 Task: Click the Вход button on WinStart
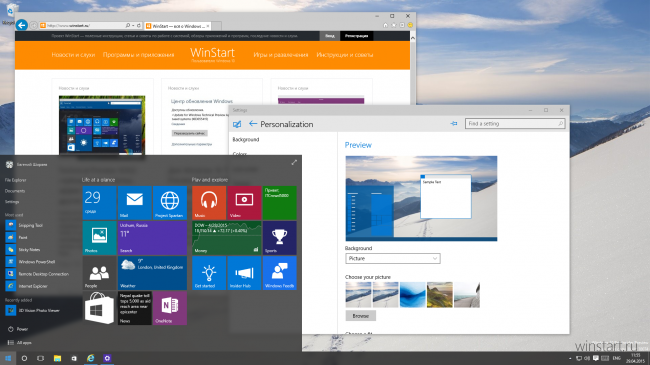click(330, 36)
